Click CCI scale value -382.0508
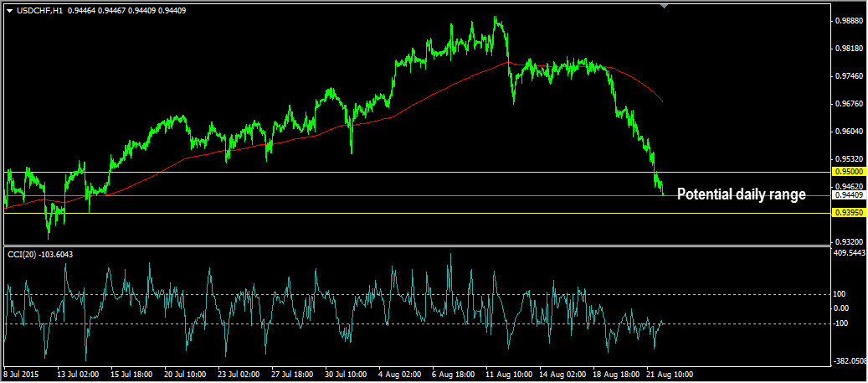This screenshot has height=383, width=868. pos(850,361)
